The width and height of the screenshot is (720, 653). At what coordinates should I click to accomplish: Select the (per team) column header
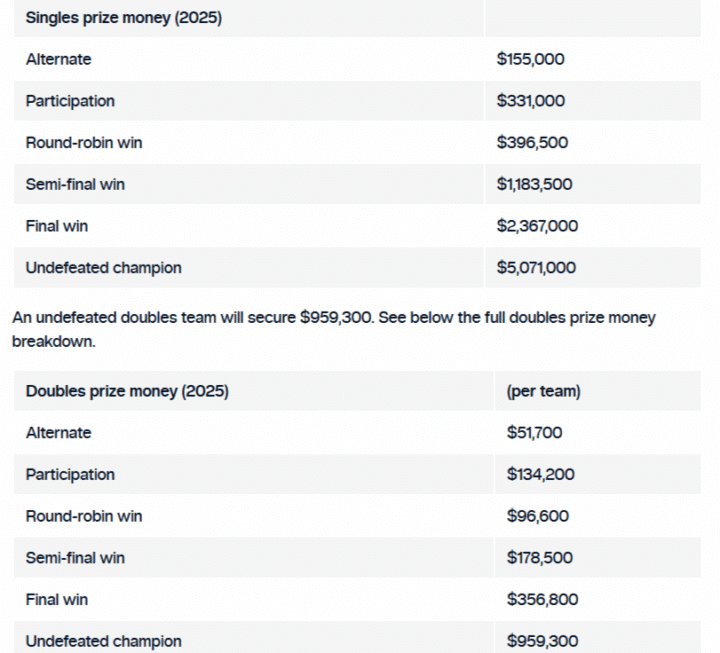pos(543,391)
